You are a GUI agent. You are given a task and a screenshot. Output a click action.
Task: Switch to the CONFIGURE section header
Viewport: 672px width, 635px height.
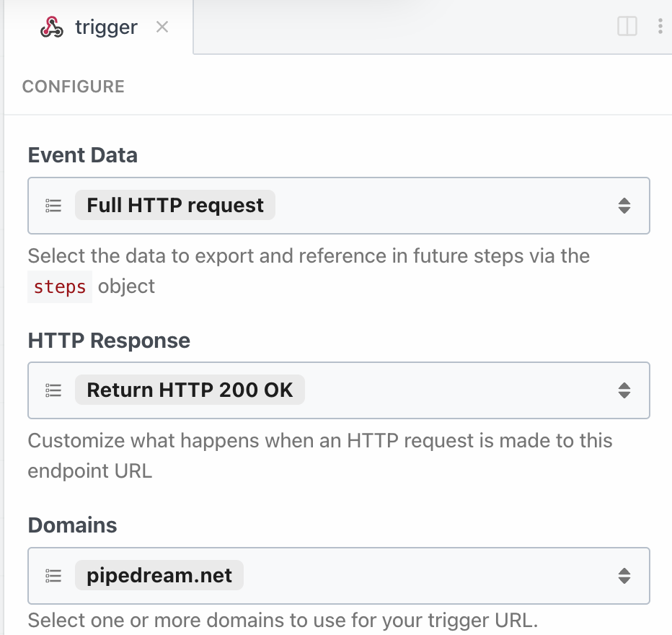[74, 87]
